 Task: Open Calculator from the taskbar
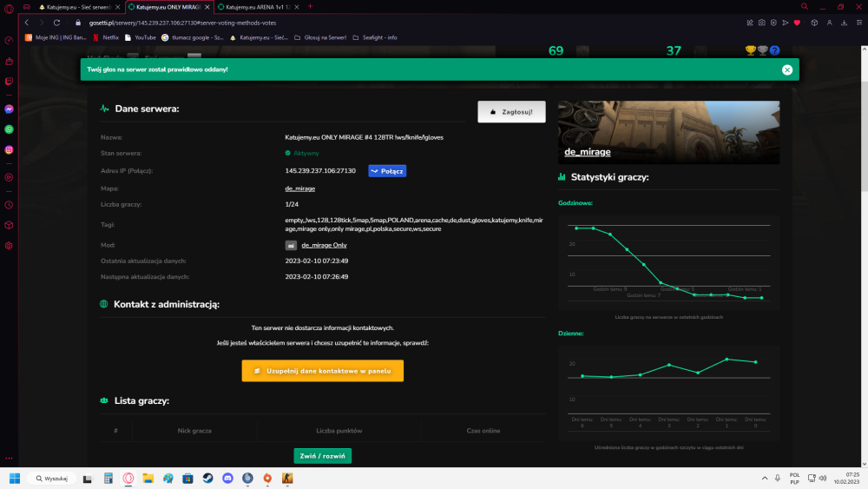108,479
